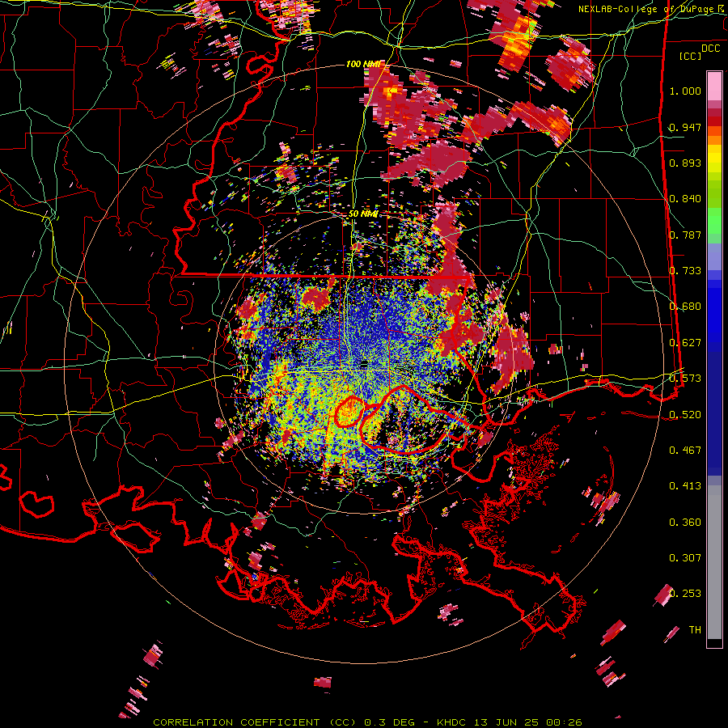Select the 0.947 value on the color scale
Screen dimensions: 728x728
685,127
